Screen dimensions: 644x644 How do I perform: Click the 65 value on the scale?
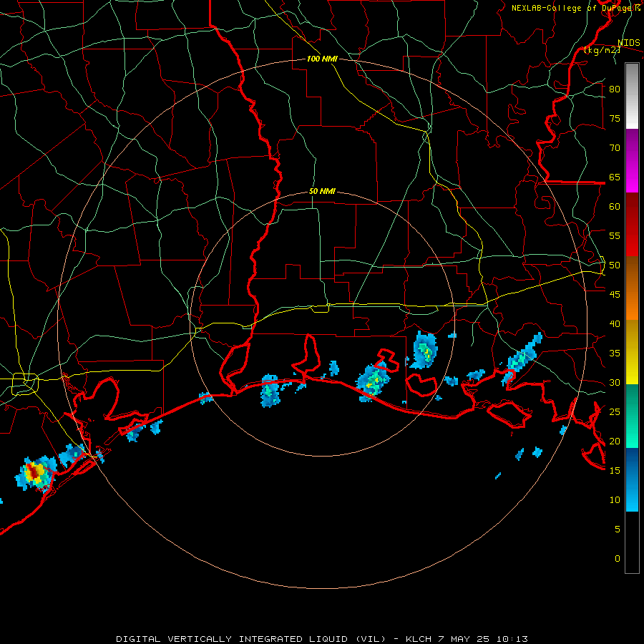pos(615,177)
